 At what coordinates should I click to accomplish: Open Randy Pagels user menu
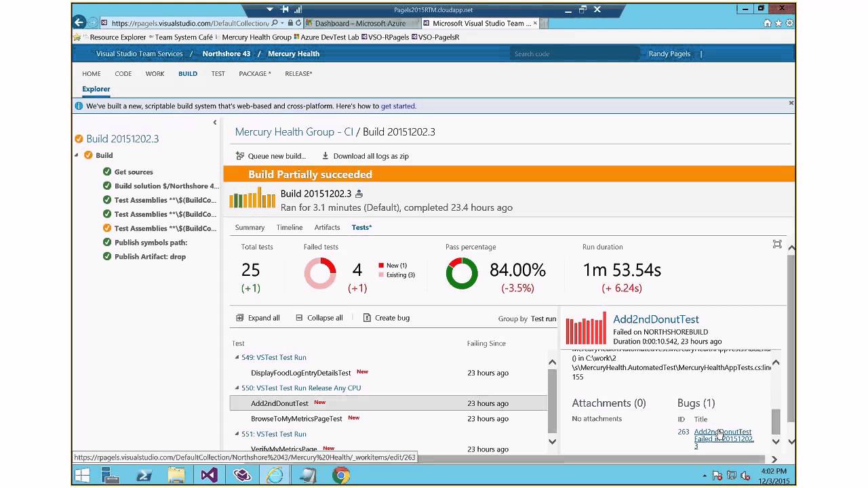tap(669, 54)
